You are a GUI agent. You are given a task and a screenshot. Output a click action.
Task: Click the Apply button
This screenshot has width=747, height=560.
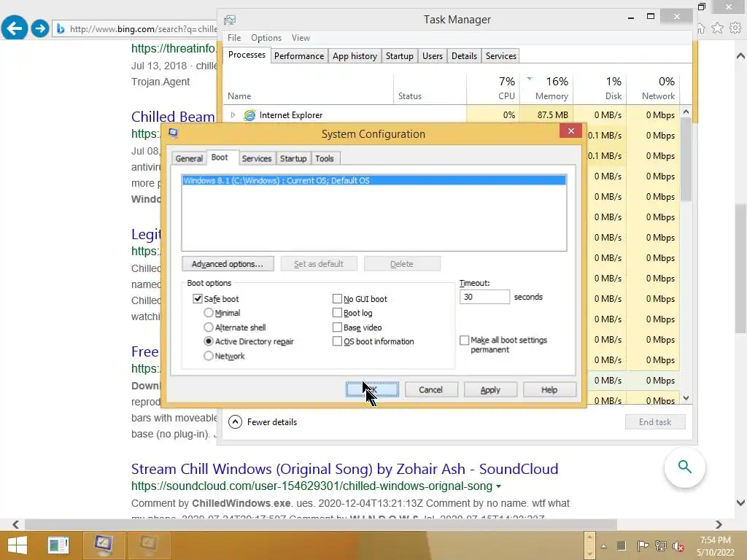click(490, 389)
